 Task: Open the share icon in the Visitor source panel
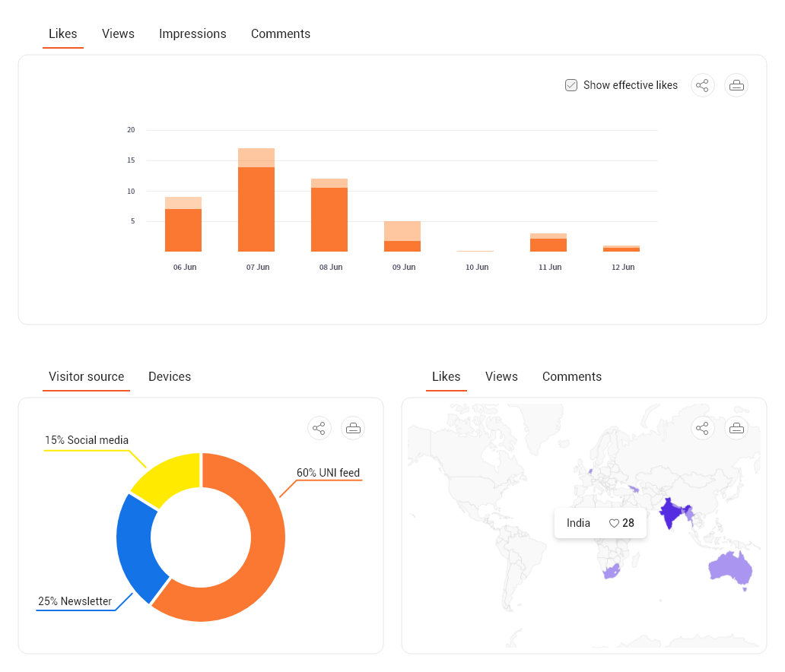click(319, 428)
